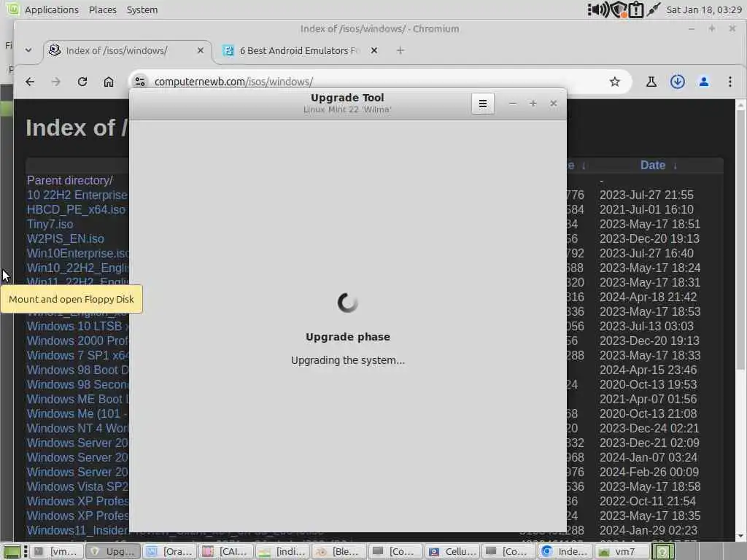Open the Upgrade Tool hamburger menu

coord(483,104)
